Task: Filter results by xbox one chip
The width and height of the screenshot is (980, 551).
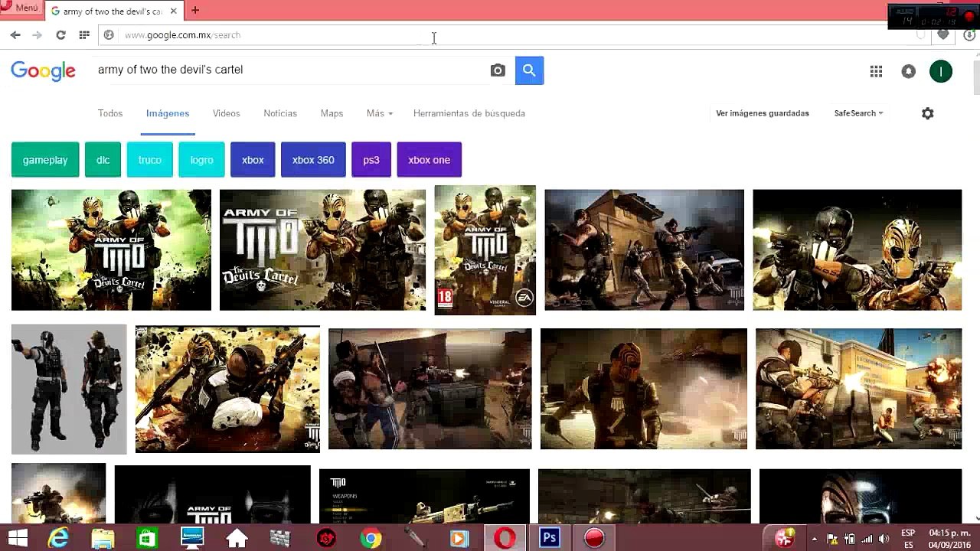Action: tap(430, 160)
